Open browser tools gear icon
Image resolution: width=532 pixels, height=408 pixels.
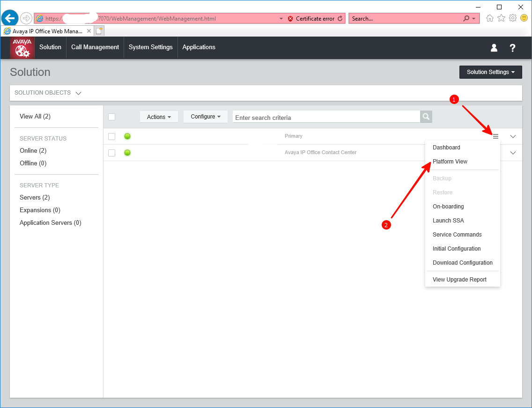point(513,18)
